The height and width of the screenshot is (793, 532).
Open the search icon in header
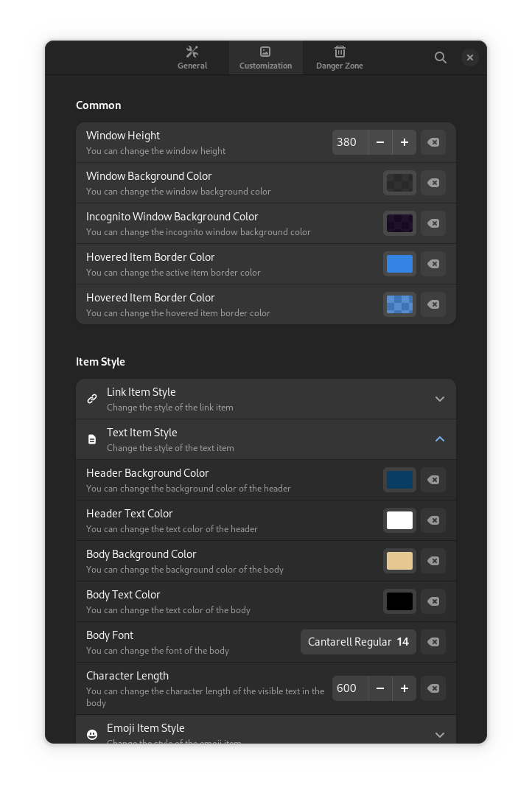(441, 57)
